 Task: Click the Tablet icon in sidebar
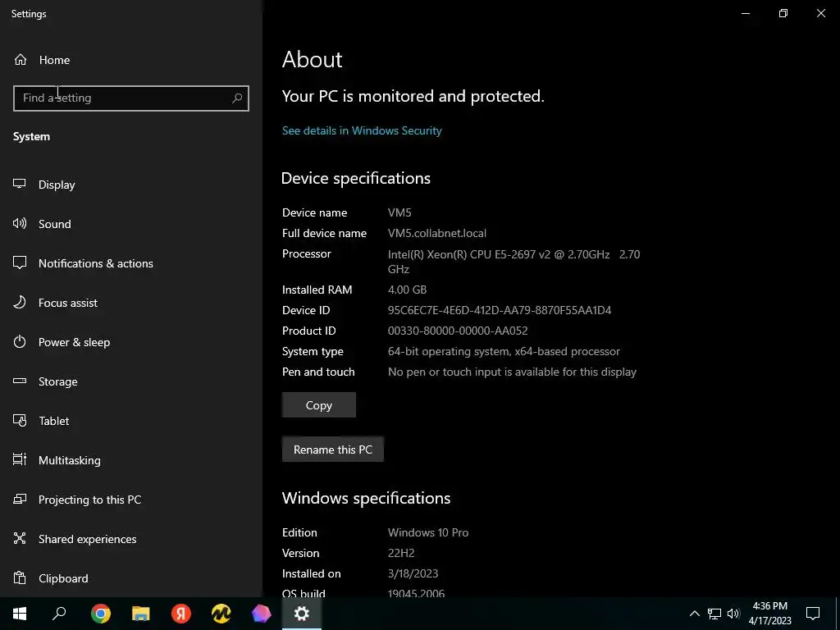click(x=20, y=421)
